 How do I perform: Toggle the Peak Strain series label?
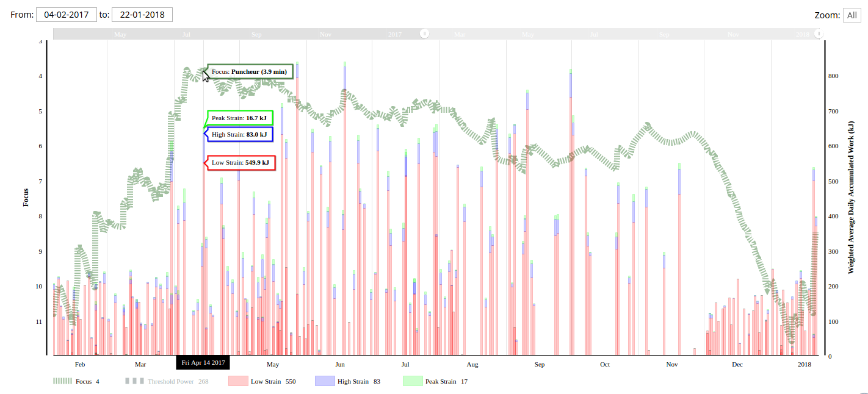(x=441, y=381)
